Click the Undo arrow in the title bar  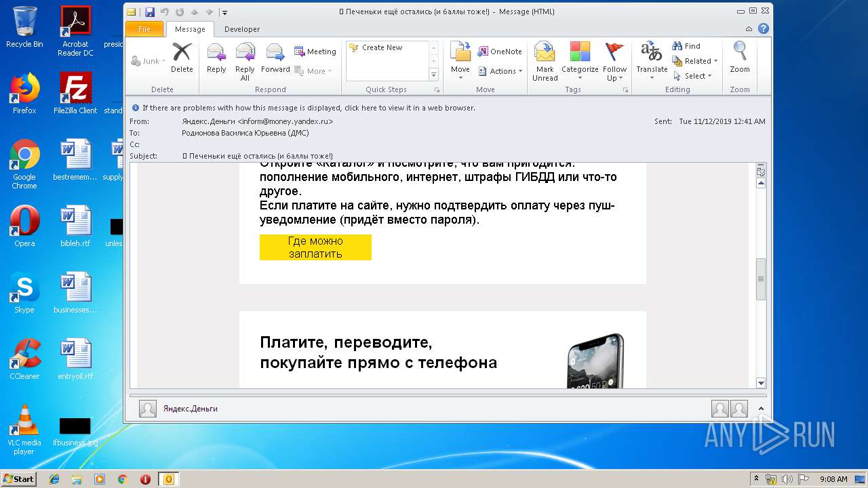tap(164, 12)
